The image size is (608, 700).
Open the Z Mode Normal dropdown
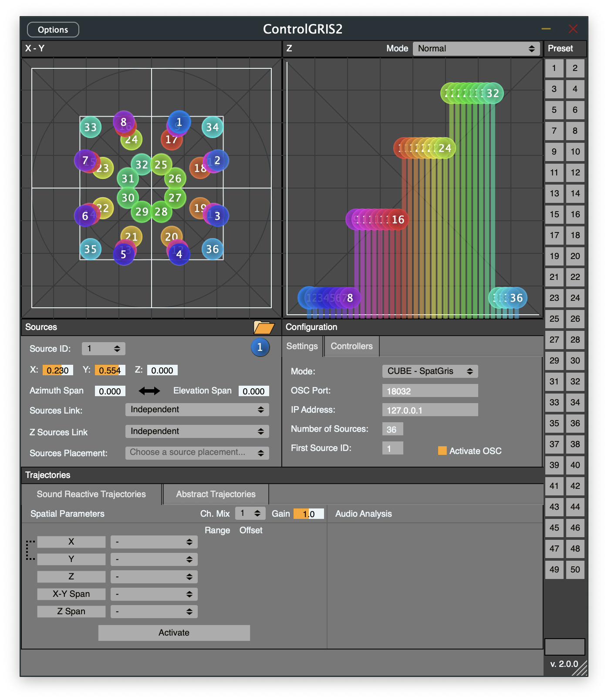[x=476, y=49]
